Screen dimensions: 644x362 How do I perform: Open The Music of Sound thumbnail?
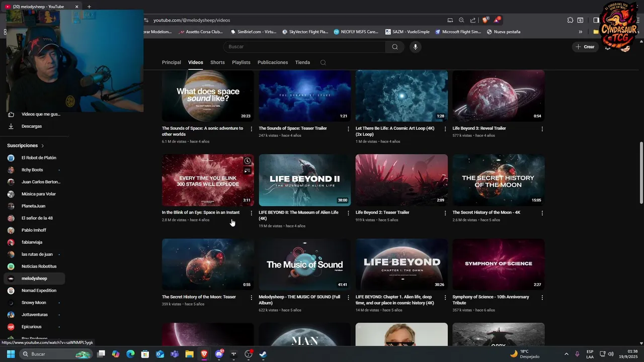pyautogui.click(x=305, y=264)
